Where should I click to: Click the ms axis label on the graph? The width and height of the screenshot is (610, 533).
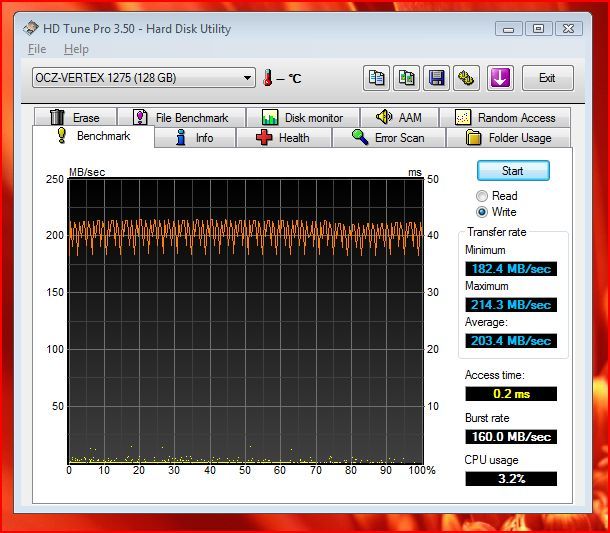(x=415, y=172)
